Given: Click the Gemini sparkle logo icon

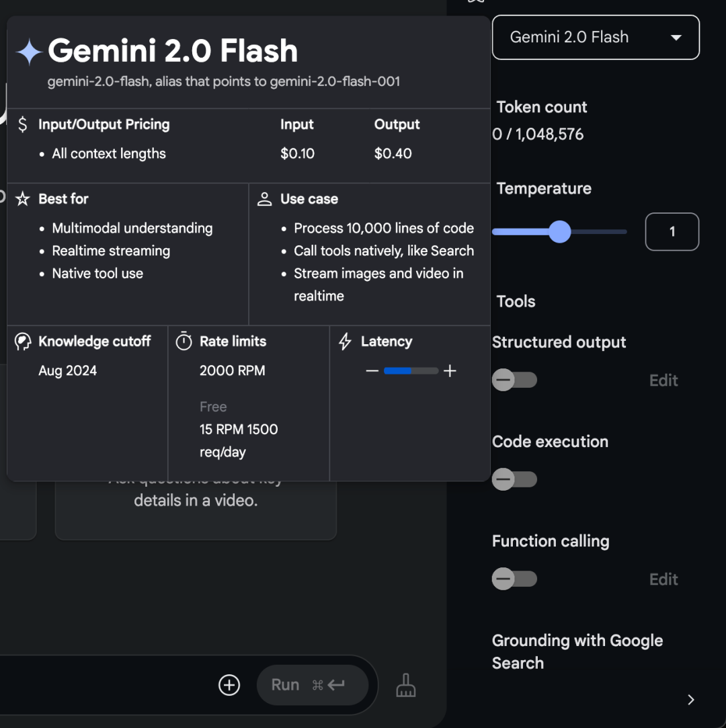Looking at the screenshot, I should (28, 51).
